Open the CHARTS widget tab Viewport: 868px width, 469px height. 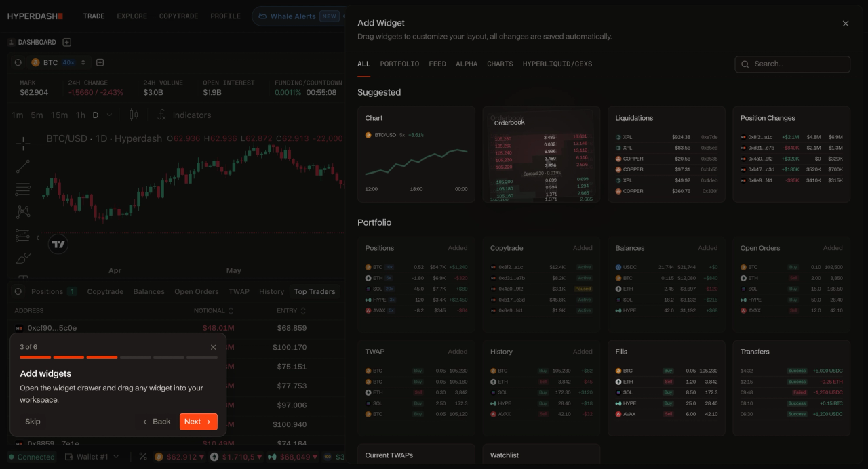[500, 64]
